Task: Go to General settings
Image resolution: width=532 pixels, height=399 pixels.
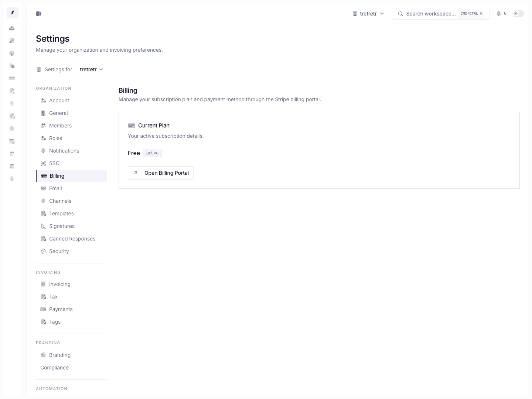Action: coord(71,113)
